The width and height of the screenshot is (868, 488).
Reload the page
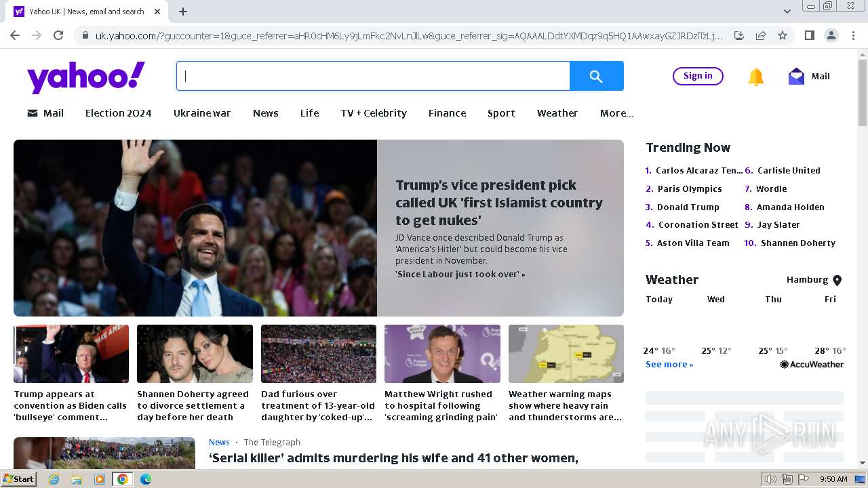(x=58, y=35)
